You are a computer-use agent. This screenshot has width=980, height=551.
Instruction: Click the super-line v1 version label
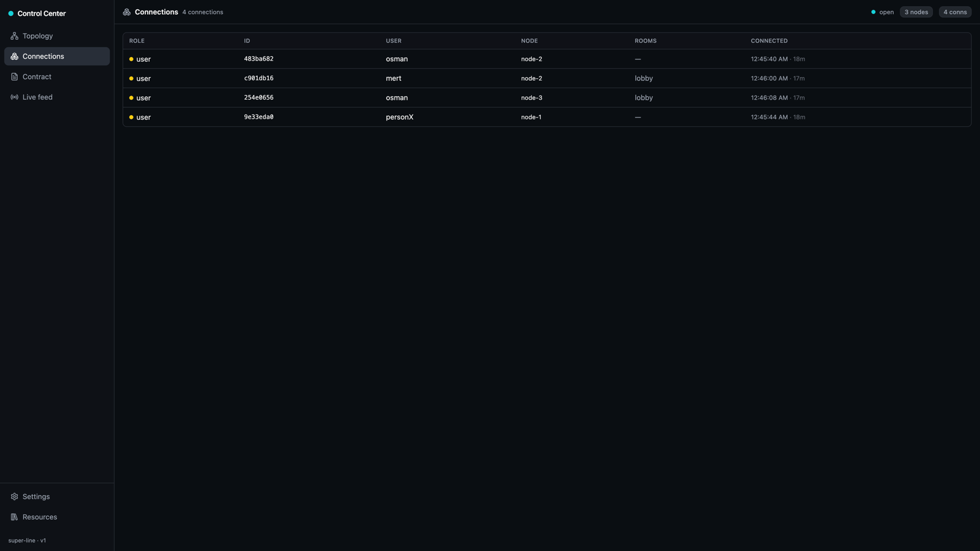(27, 541)
